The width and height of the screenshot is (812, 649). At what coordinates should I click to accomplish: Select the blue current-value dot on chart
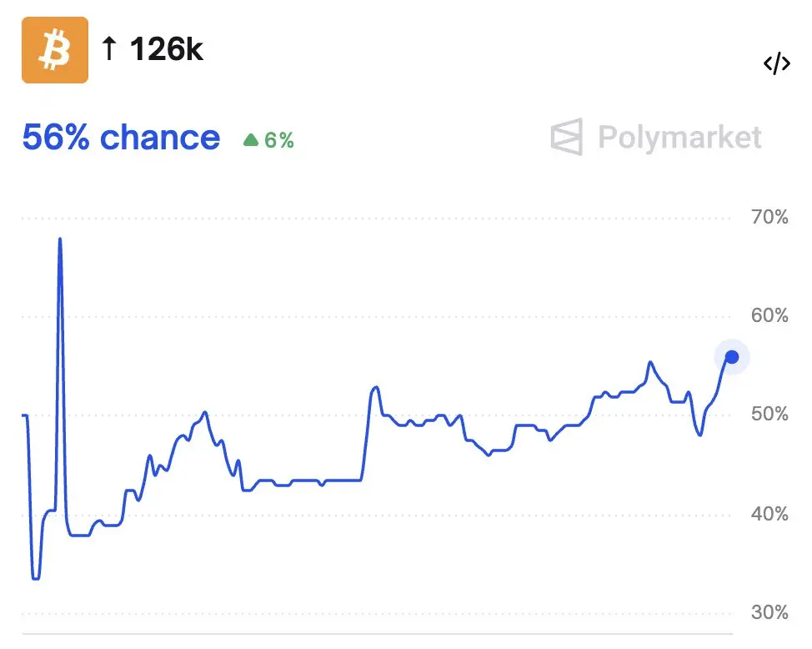[732, 357]
